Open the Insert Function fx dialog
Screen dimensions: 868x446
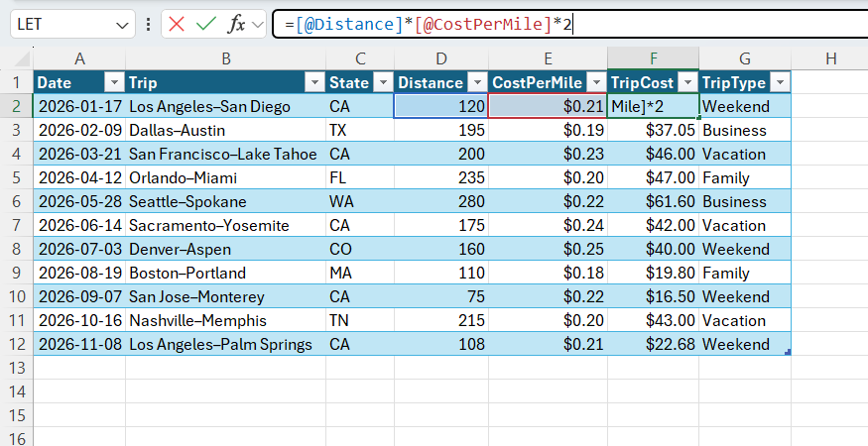coord(237,25)
